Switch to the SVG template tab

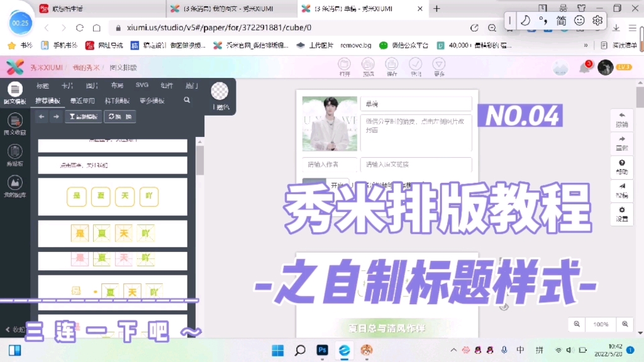(142, 85)
